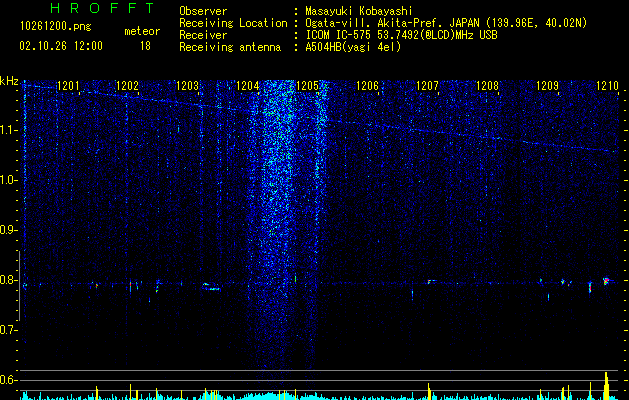Click the 1209 time marker
Viewport: 629px width, 400px height.
pyautogui.click(x=548, y=86)
